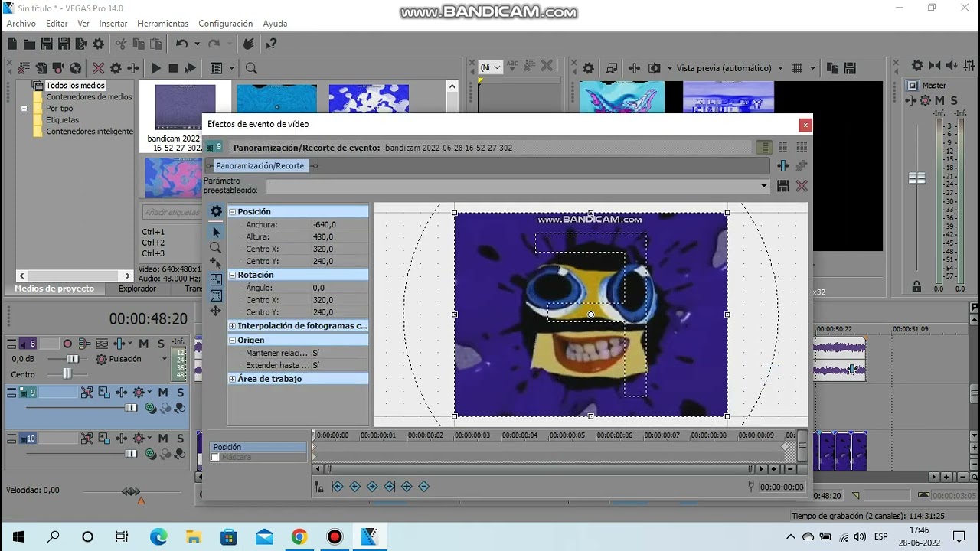Mute video track 9
The height and width of the screenshot is (551, 980).
(x=163, y=393)
